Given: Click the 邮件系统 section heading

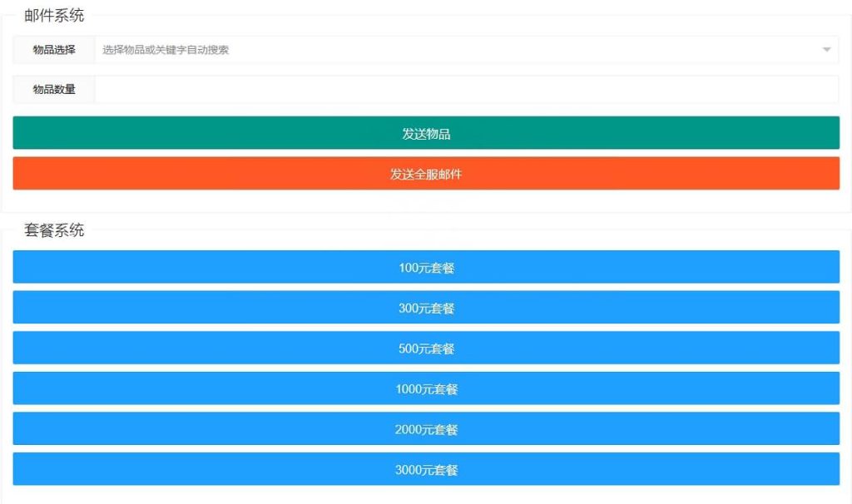Looking at the screenshot, I should pyautogui.click(x=54, y=16).
